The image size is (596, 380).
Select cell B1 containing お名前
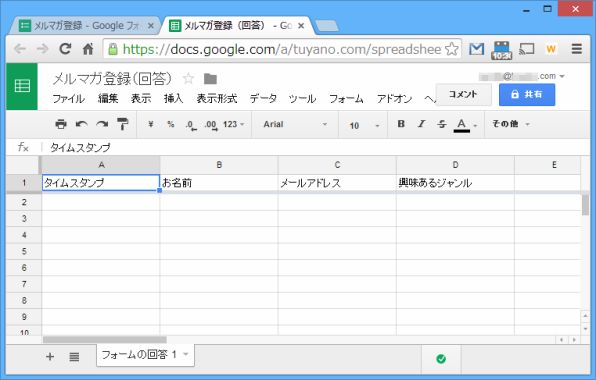(x=219, y=183)
